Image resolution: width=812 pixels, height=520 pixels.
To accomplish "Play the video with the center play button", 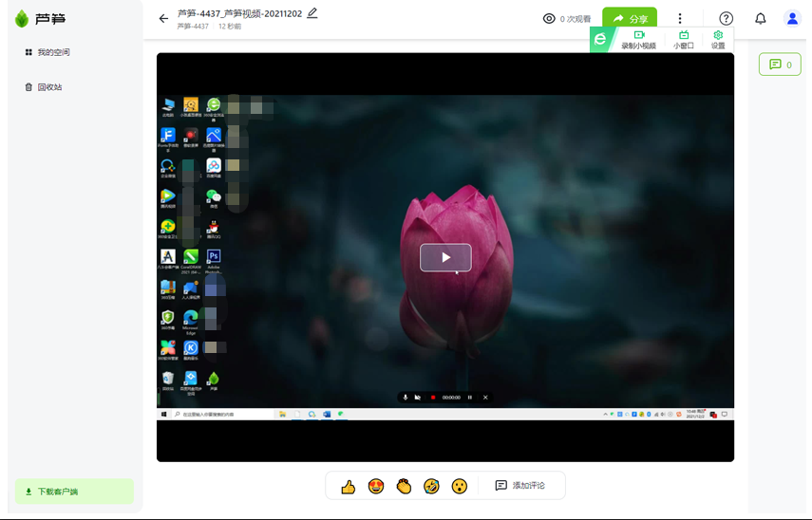I will (x=445, y=257).
